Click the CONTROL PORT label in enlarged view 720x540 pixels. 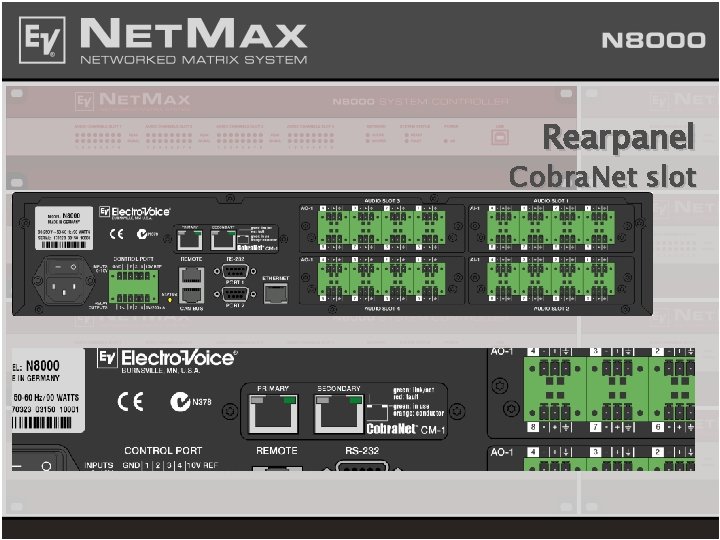pyautogui.click(x=163, y=450)
